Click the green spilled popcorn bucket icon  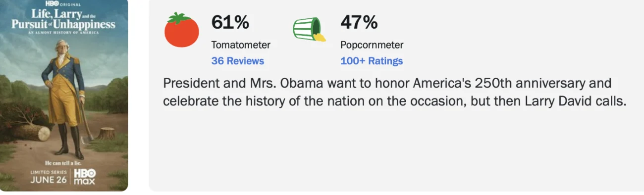(x=309, y=29)
